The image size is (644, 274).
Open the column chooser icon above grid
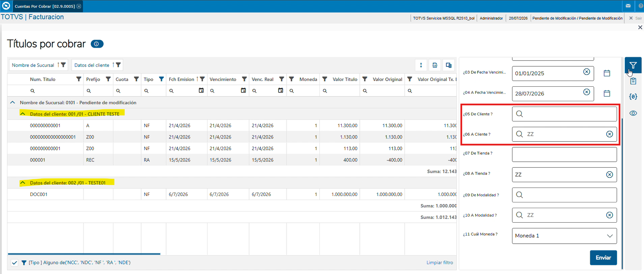[x=449, y=65]
